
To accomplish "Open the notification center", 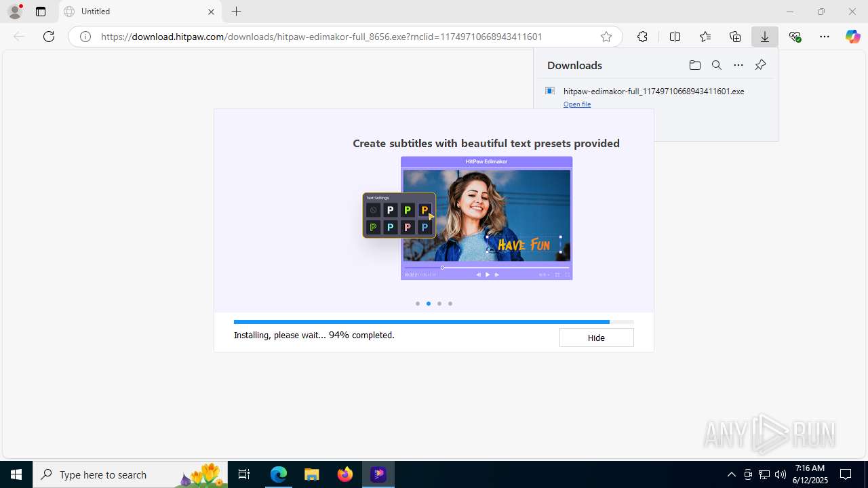I will pyautogui.click(x=846, y=474).
